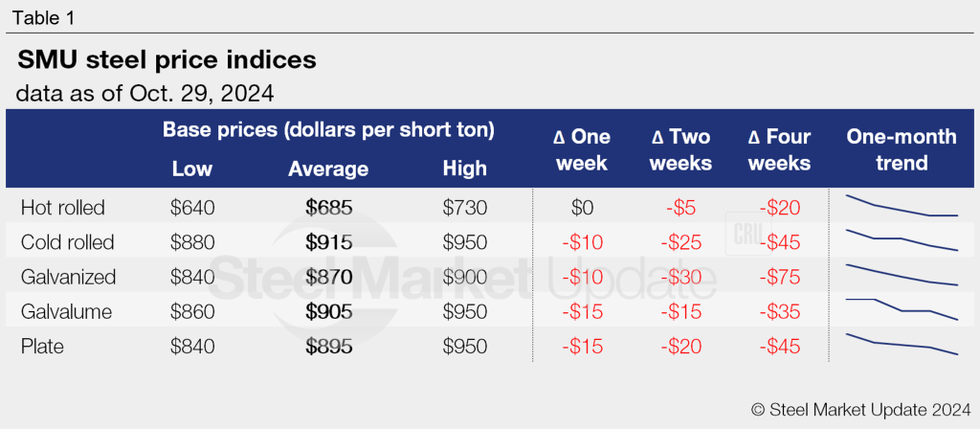Click the One week change column header
980x429 pixels.
[582, 149]
